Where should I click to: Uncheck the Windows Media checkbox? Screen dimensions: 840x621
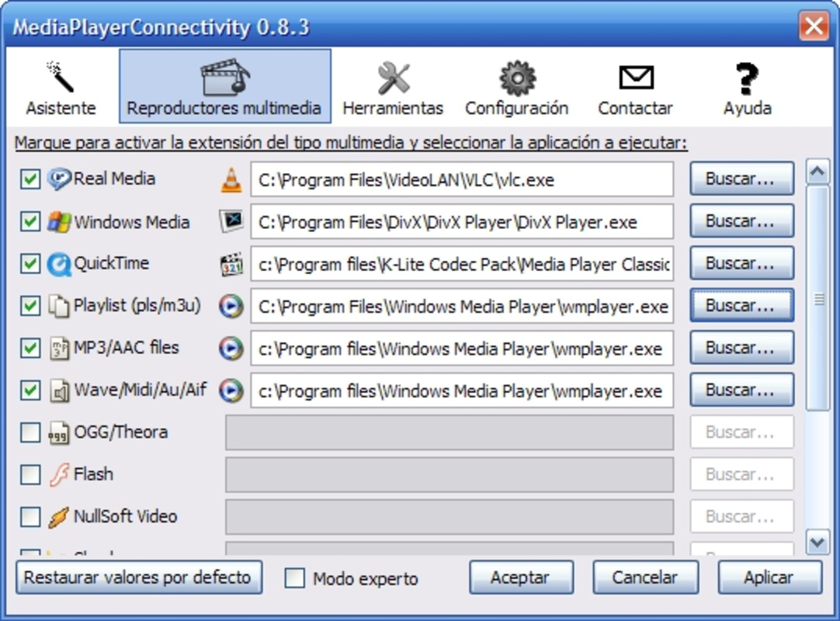point(30,221)
